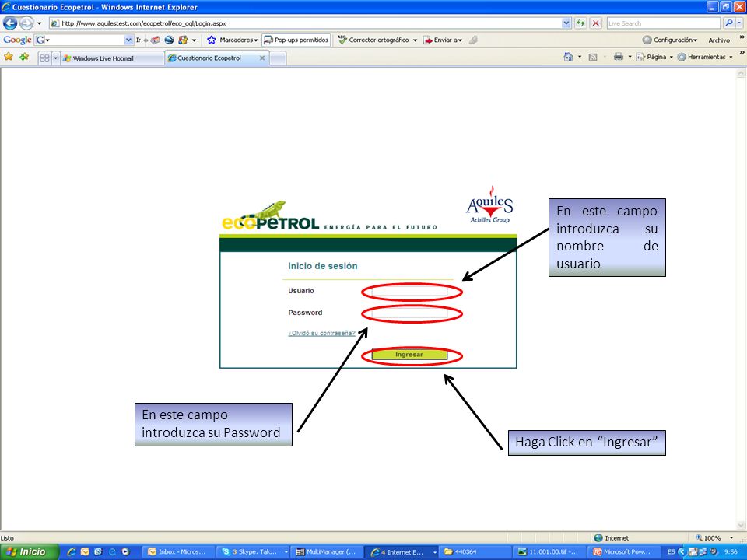747x560 pixels.
Task: Toggle Pop-ups permitidos button
Action: (x=296, y=40)
